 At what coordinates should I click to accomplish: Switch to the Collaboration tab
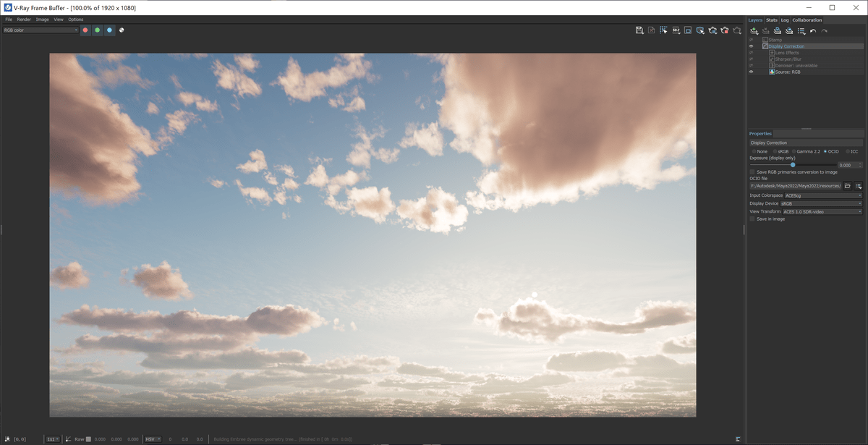(x=807, y=20)
